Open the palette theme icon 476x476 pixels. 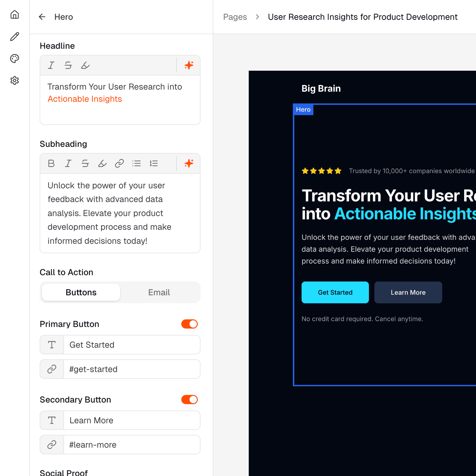[x=15, y=59]
